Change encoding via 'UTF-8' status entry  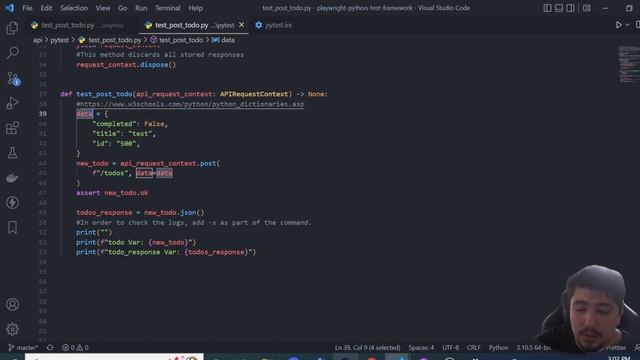[x=450, y=348]
